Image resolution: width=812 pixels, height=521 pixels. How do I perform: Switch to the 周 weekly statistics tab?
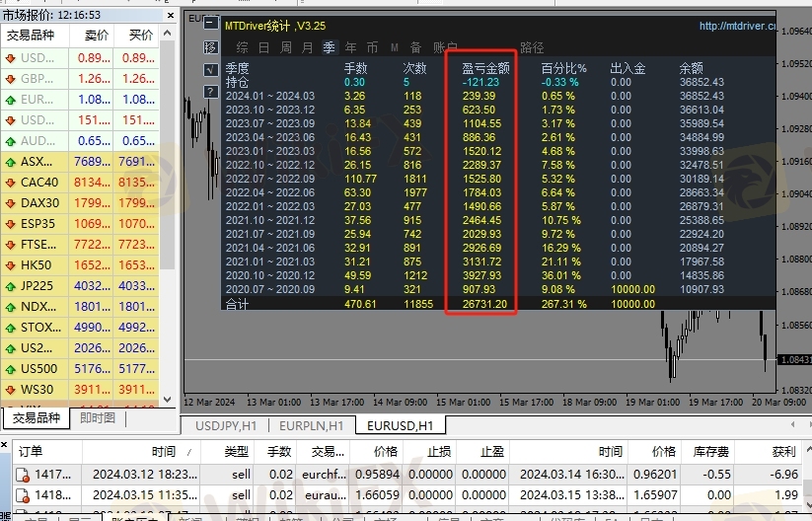click(285, 47)
